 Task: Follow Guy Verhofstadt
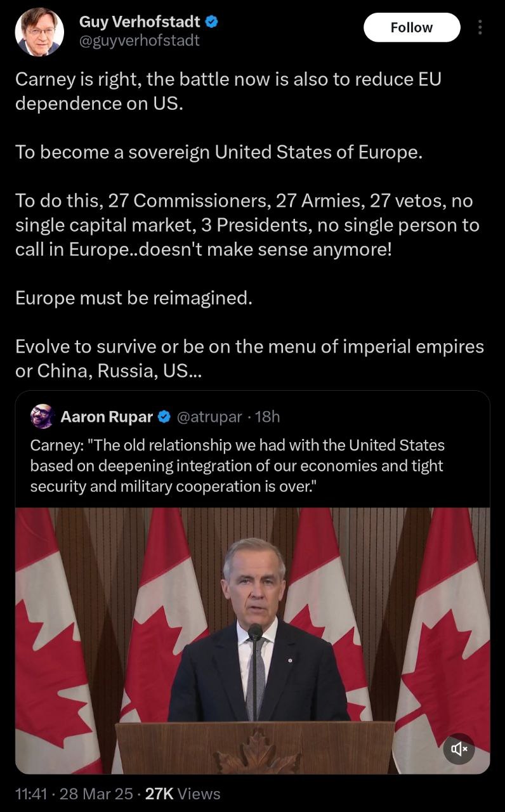coord(411,28)
